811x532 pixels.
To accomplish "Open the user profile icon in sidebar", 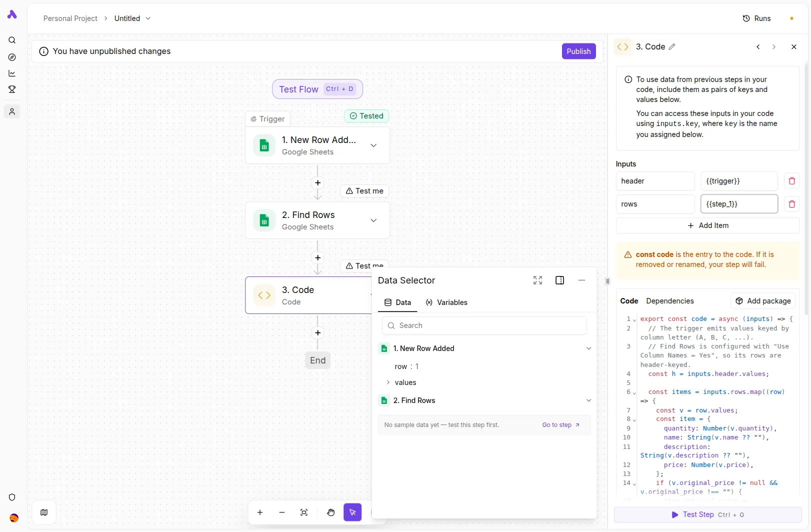I will [12, 111].
